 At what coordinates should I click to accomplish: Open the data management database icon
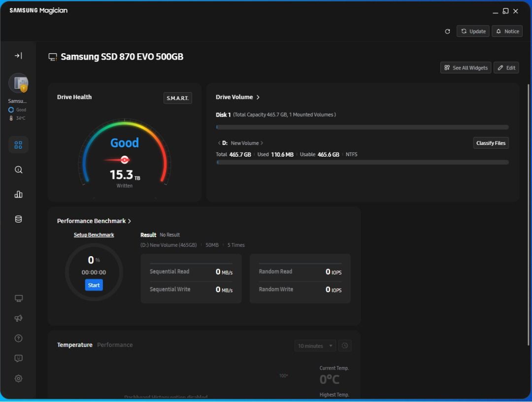pyautogui.click(x=18, y=219)
